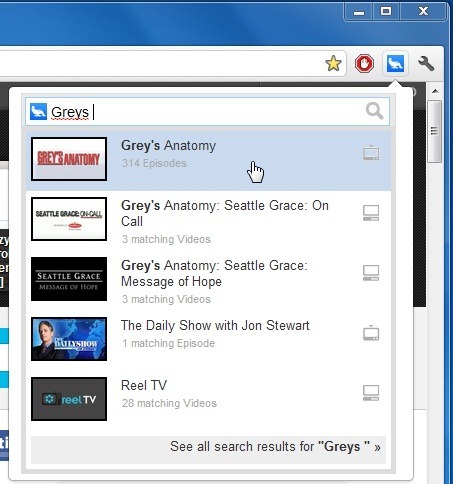Click the page scrollbar up arrow

pyautogui.click(x=435, y=91)
